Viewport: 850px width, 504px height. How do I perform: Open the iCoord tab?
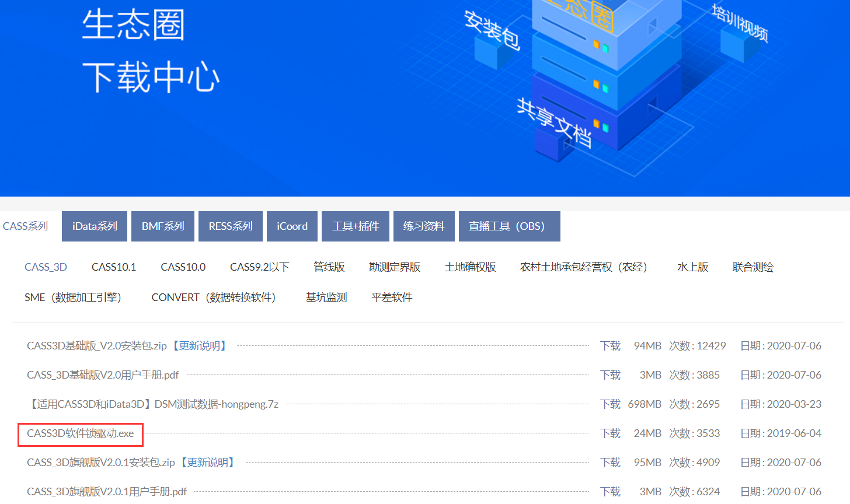click(x=292, y=226)
